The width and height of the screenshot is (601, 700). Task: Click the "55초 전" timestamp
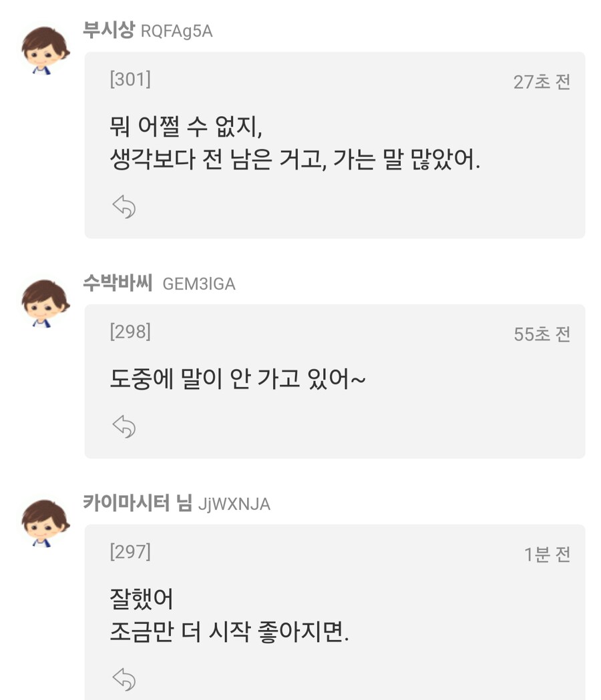tap(542, 334)
